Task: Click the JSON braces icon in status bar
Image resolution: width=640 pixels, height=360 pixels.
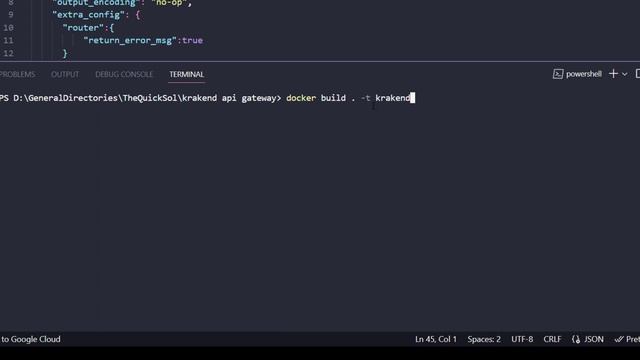Action: click(x=576, y=339)
